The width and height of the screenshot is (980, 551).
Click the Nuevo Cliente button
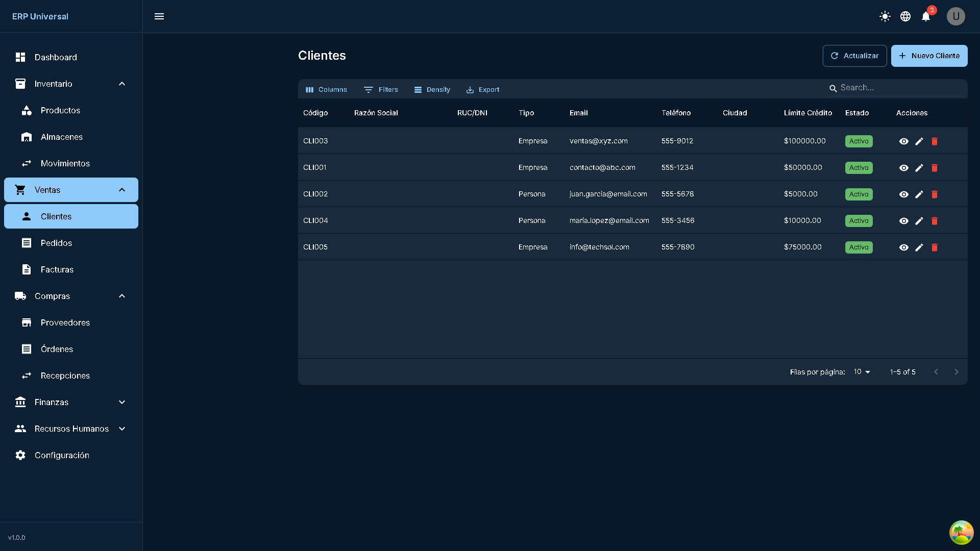click(929, 56)
